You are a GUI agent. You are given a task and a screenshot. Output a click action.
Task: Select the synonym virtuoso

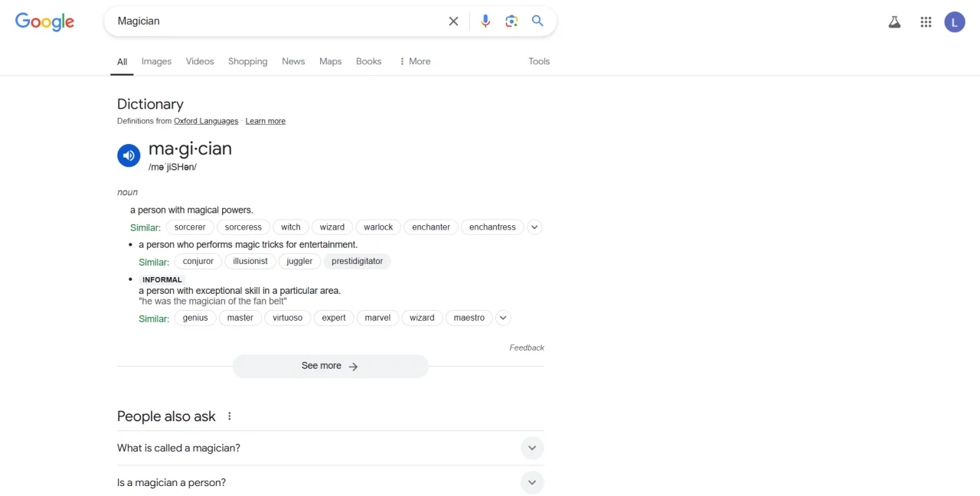[288, 318]
